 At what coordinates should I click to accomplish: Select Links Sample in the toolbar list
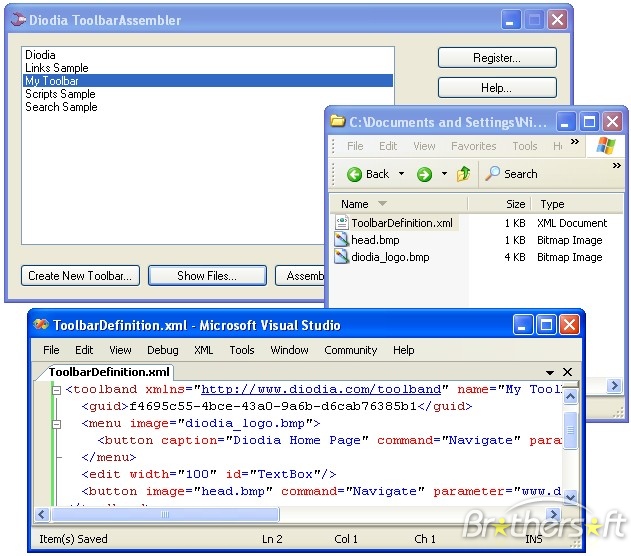[207, 68]
